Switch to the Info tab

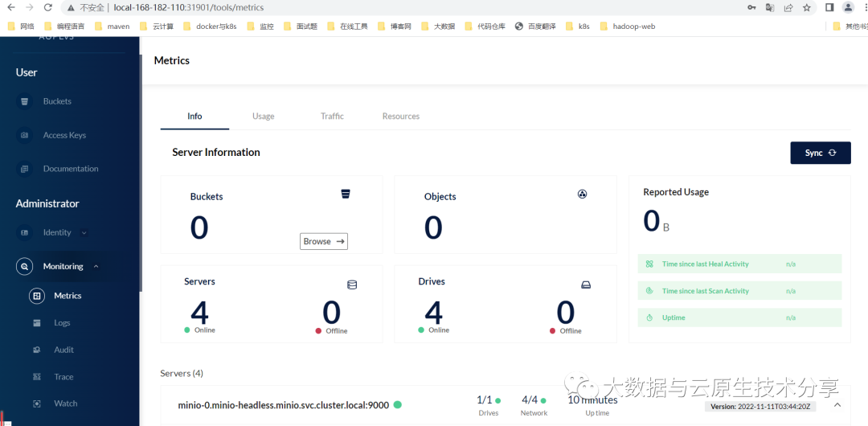click(194, 117)
